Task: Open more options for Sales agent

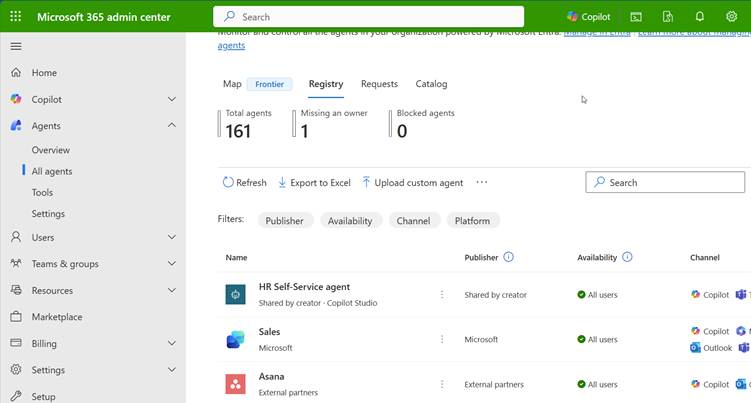Action: point(442,340)
